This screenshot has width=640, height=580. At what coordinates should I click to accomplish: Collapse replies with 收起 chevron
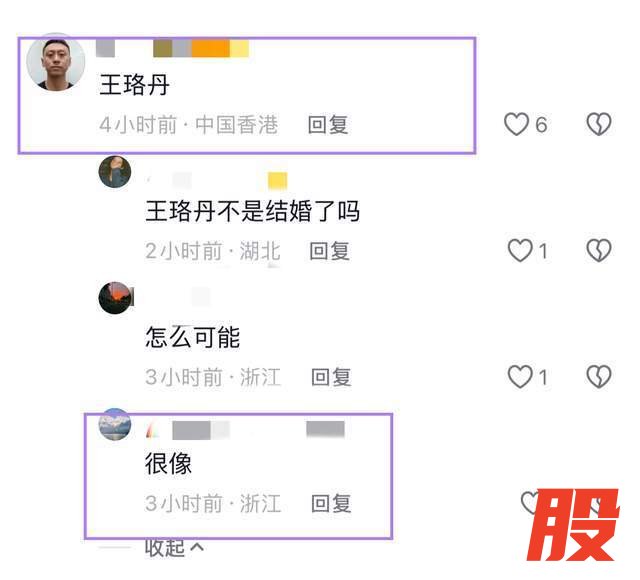tap(174, 548)
